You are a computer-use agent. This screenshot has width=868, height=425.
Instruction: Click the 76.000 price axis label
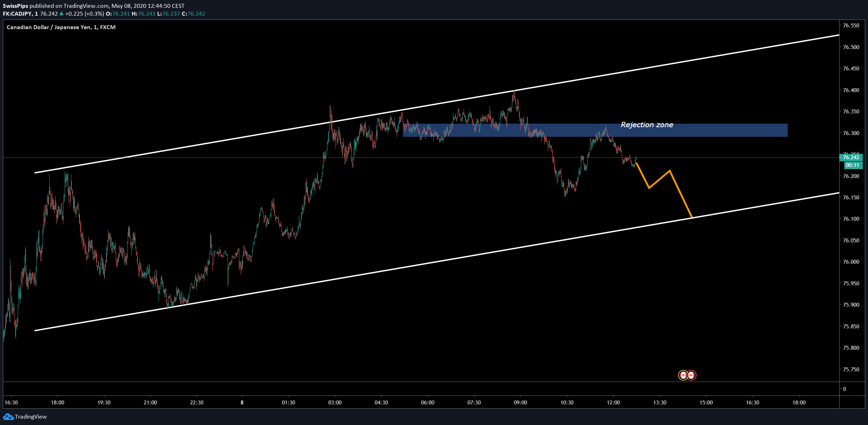click(851, 262)
